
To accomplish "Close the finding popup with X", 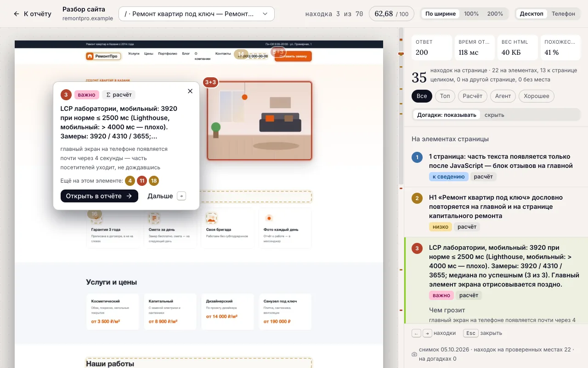I will 190,91.
